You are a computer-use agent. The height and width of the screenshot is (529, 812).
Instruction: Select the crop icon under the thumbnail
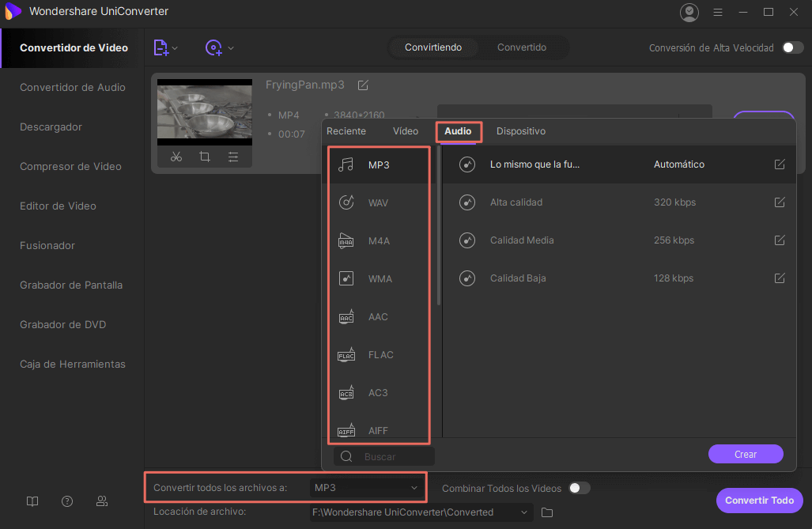pyautogui.click(x=205, y=157)
